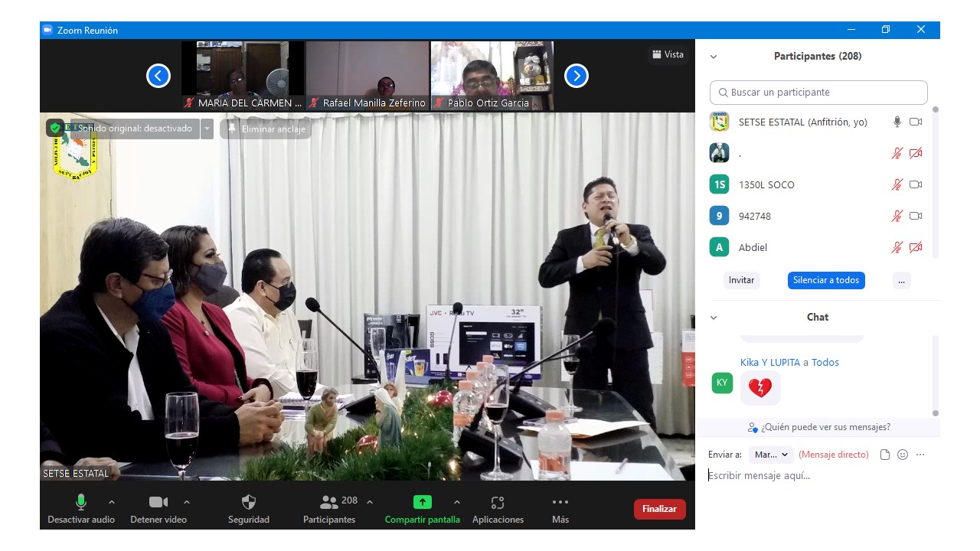The image size is (980, 551).
Task: Click the Silenciar a todos button
Action: [826, 280]
